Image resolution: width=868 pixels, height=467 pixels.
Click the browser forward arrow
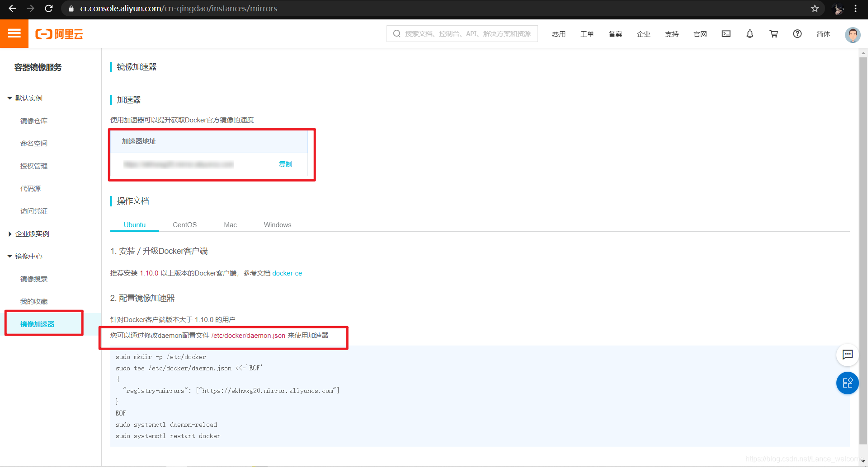(30, 8)
